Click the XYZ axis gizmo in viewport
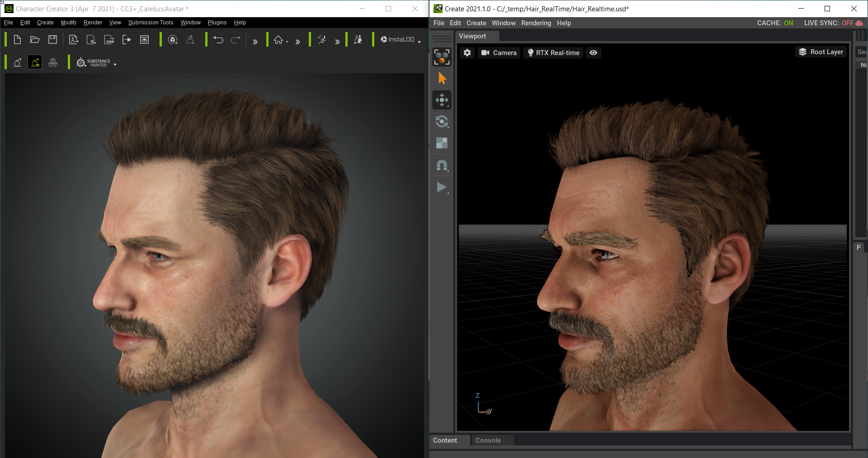This screenshot has width=868, height=458. pos(483,404)
